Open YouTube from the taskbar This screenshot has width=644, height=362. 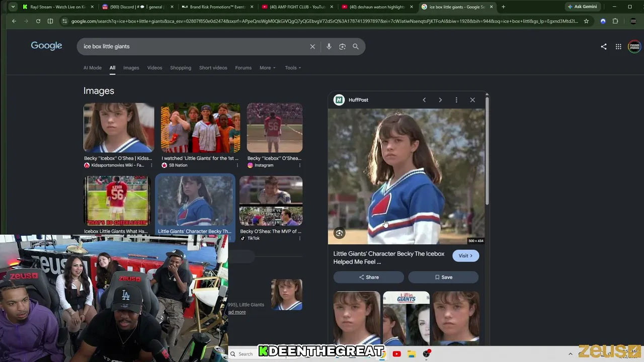(x=396, y=354)
